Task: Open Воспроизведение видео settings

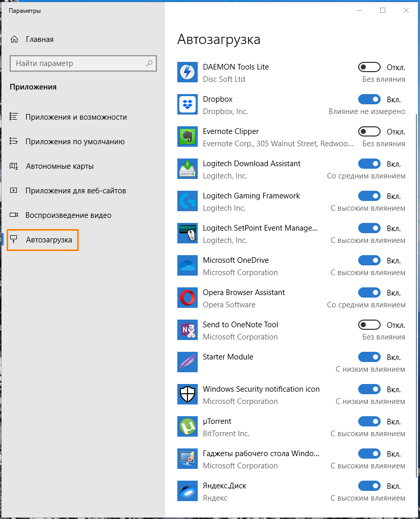Action: [68, 215]
